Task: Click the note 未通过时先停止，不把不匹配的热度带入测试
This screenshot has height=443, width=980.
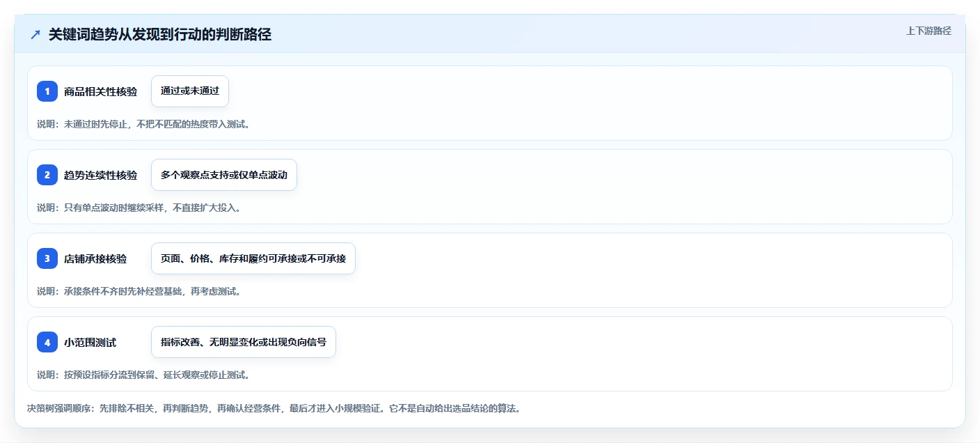Action: click(x=156, y=124)
